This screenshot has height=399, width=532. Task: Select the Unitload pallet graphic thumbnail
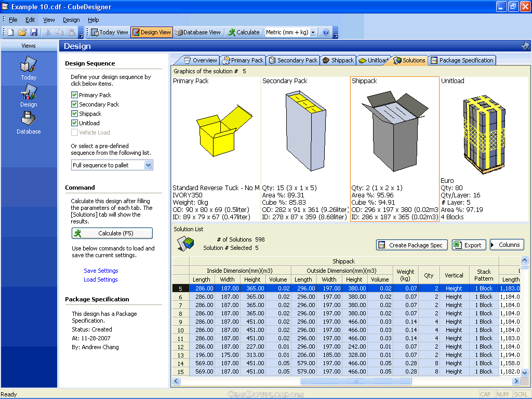[x=484, y=149]
